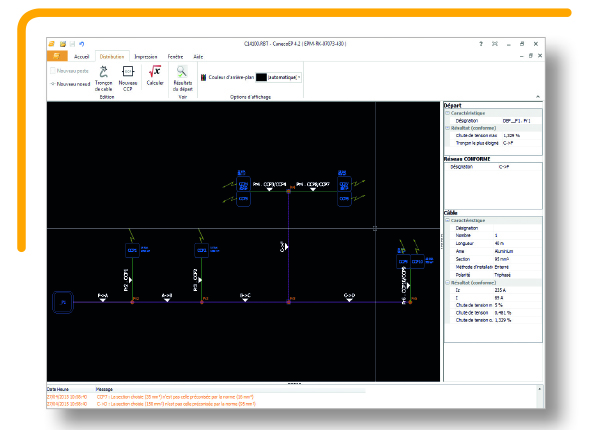The height and width of the screenshot is (430, 600).
Task: Collapse Départ Résultat (conforme) section
Action: (447, 128)
